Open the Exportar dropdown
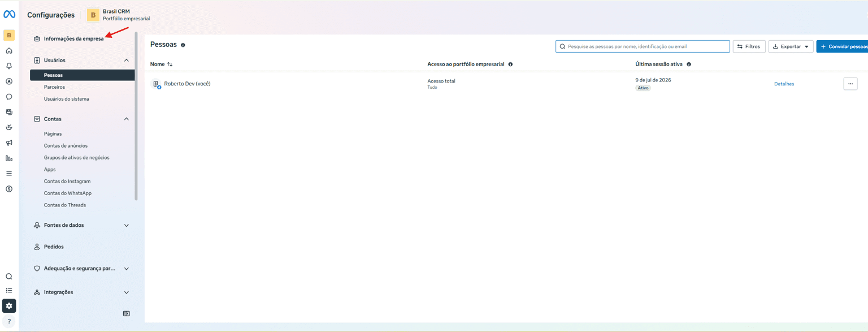The width and height of the screenshot is (868, 332). click(791, 46)
